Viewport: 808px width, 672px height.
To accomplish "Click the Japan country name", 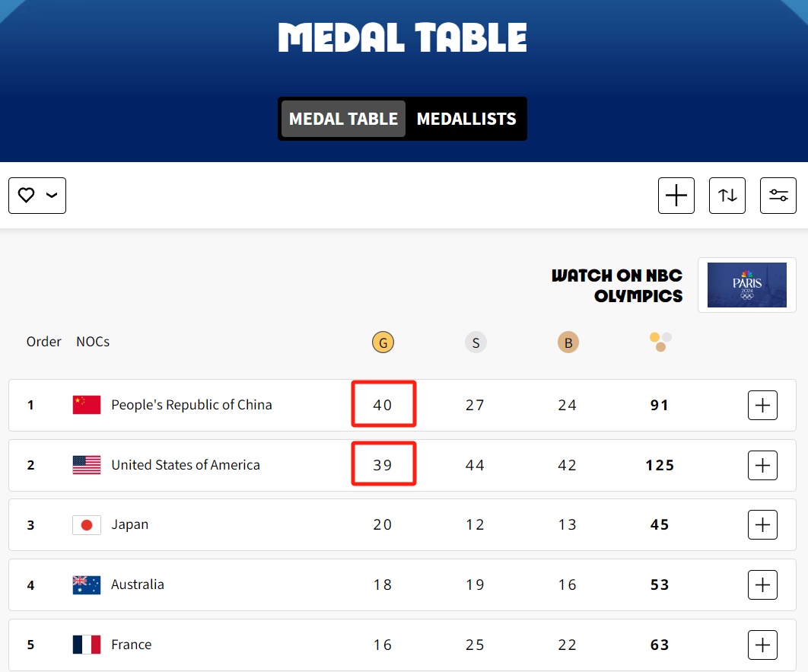I will pyautogui.click(x=130, y=524).
